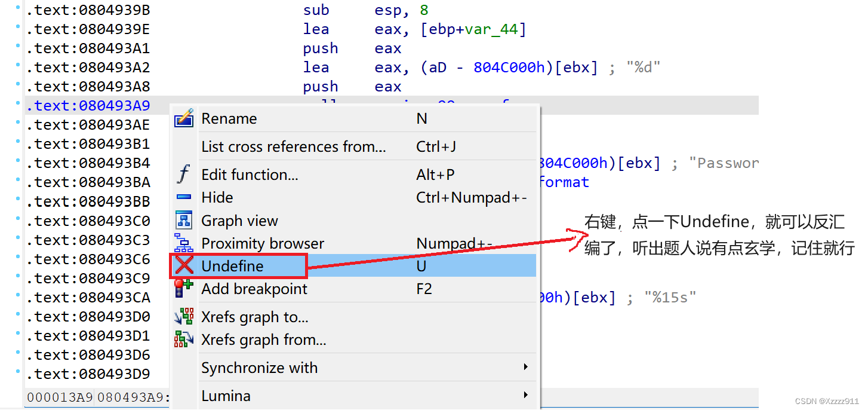
Task: Open Edit function from context menu
Action: (x=250, y=175)
